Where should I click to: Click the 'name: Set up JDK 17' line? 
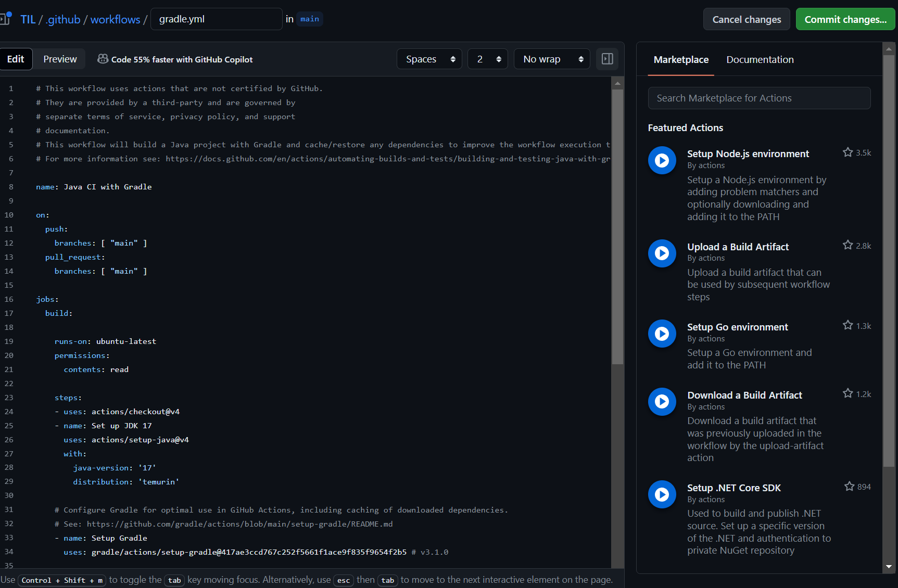pos(103,426)
